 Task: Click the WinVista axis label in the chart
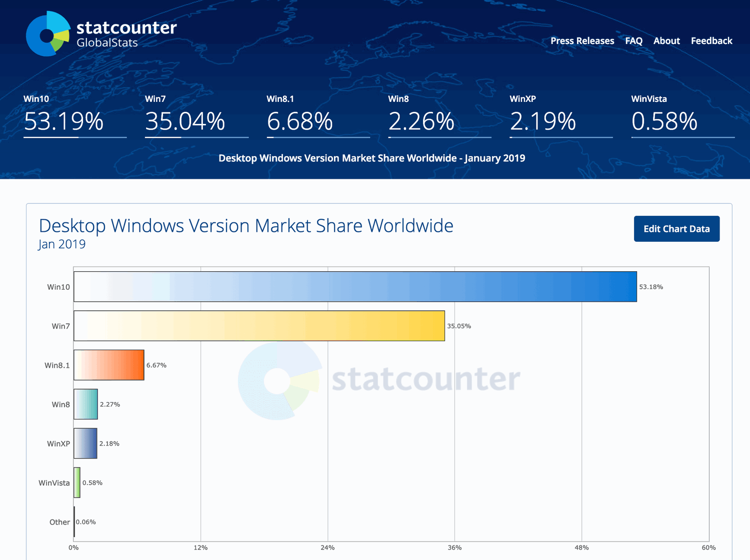54,483
